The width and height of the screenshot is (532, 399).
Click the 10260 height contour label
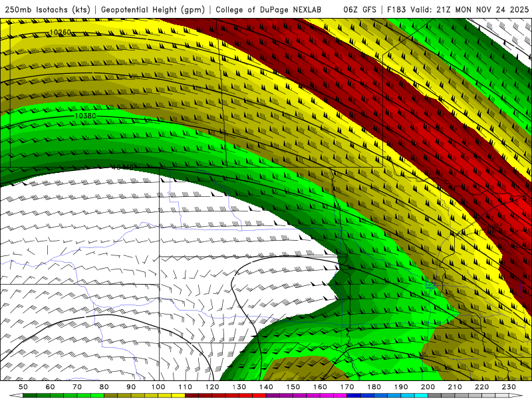tap(61, 32)
